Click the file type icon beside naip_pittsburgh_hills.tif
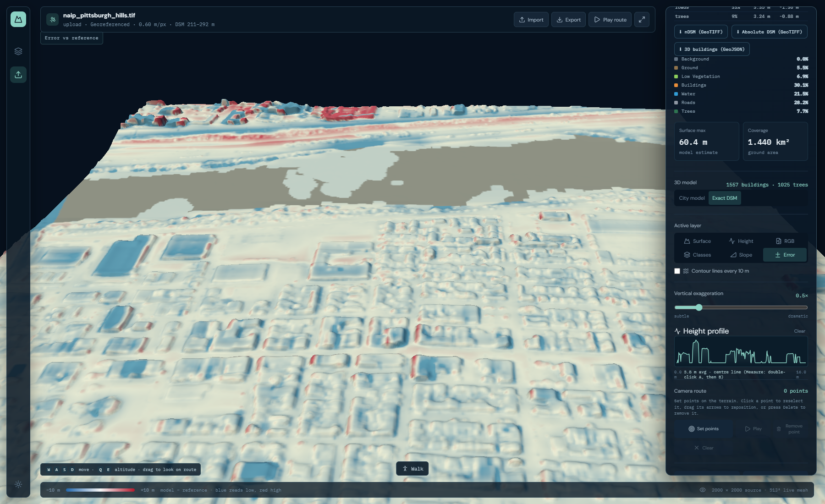 (53, 20)
